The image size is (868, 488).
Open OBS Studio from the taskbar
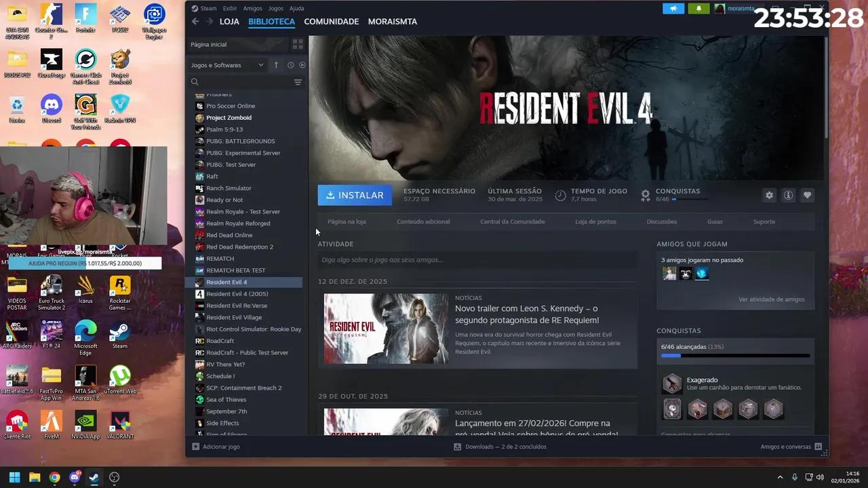(114, 477)
